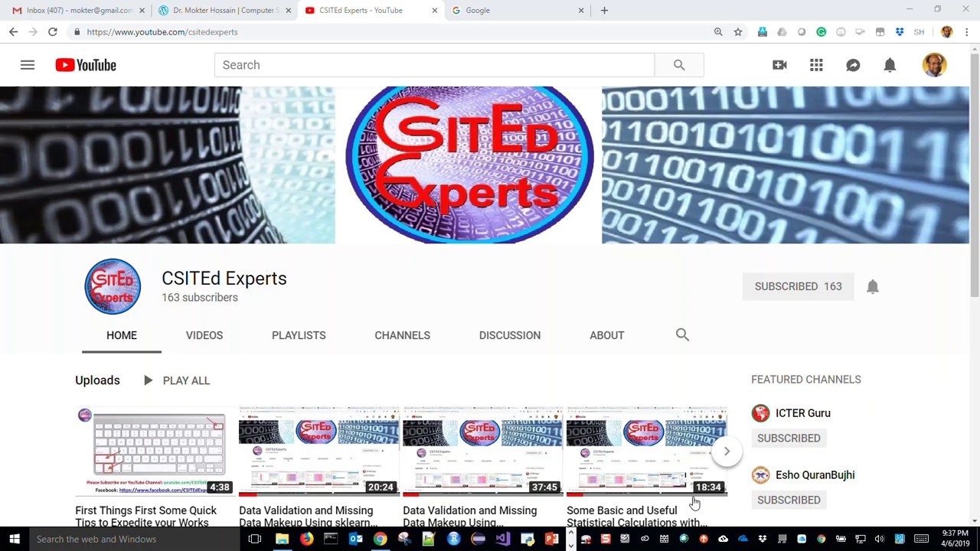Screen dimensions: 980x551
Task: Click PLAY ALL text link
Action: click(186, 380)
